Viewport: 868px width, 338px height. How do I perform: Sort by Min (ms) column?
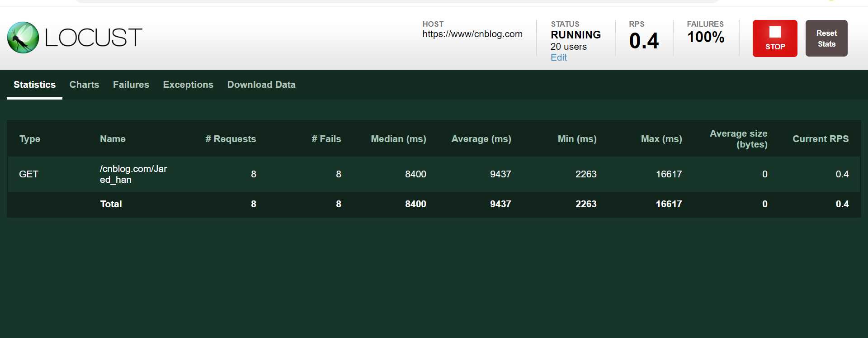tap(577, 139)
